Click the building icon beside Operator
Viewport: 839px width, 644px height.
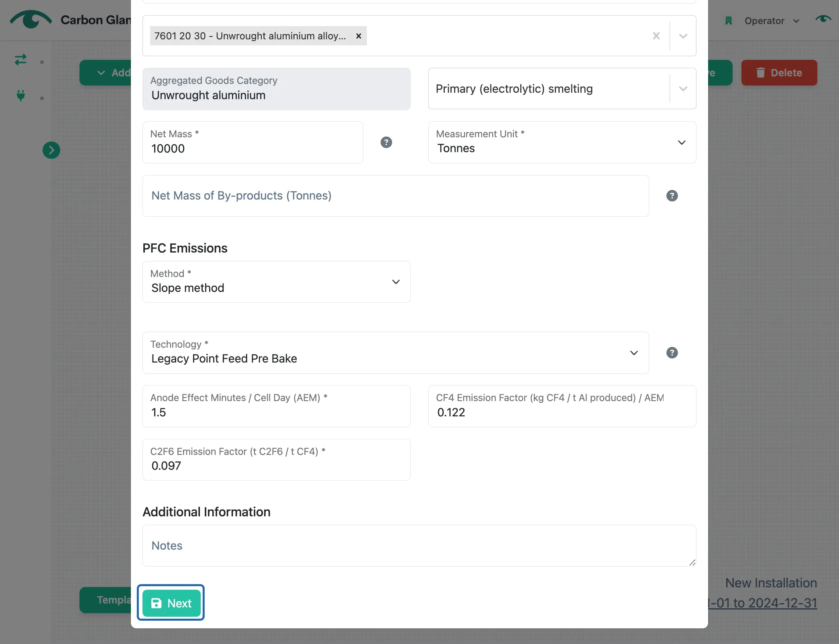[x=729, y=21]
